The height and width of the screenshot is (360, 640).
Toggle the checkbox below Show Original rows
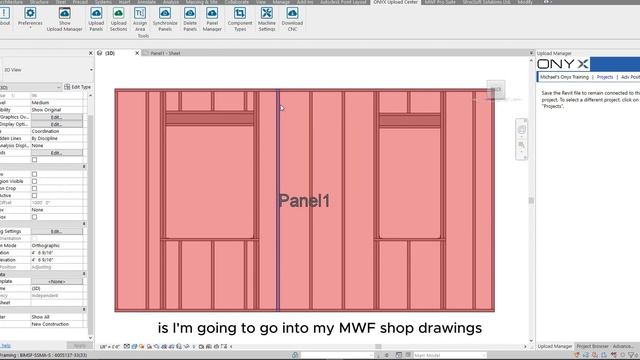(x=34, y=160)
